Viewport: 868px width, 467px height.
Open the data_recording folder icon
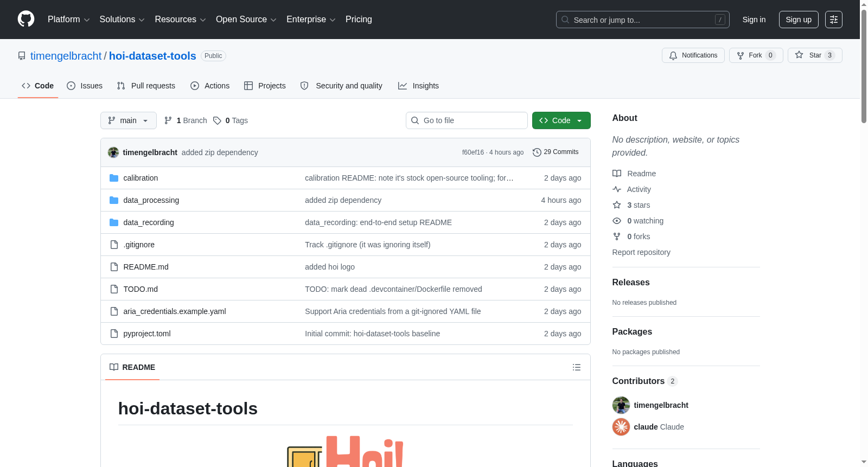pos(114,222)
